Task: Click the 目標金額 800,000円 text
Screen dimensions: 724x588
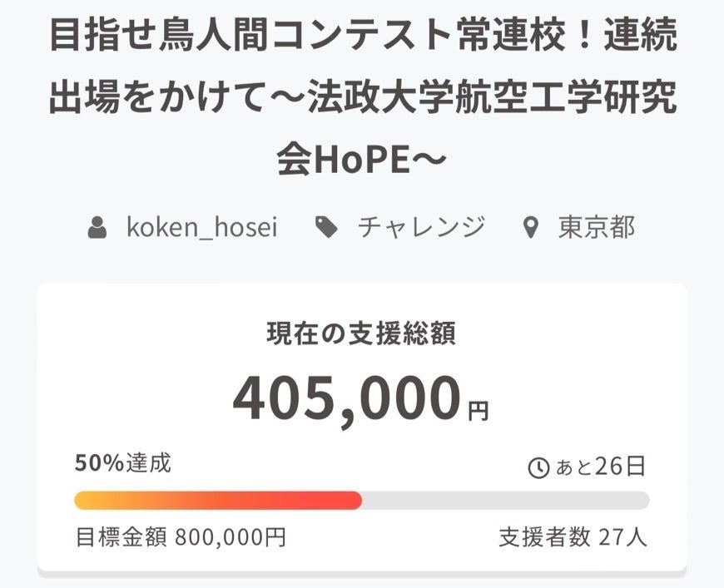Action: (181, 536)
